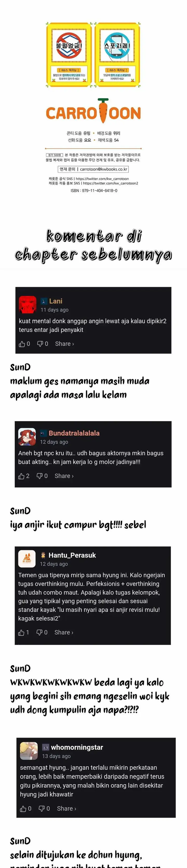The width and height of the screenshot is (187, 868).
Task: Open Share menu on whomorningstar's comment
Action: pos(66,808)
